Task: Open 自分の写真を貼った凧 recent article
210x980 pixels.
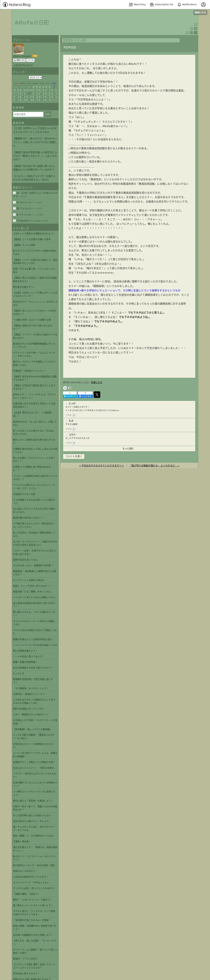Action: click(35, 156)
